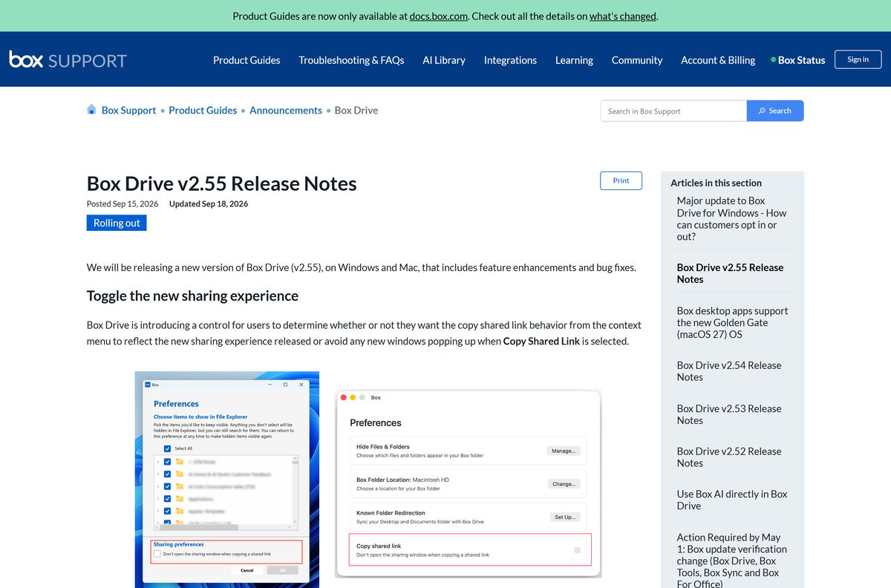891x588 pixels.
Task: Open the Product Guides breadcrumb link
Action: pyautogui.click(x=203, y=110)
